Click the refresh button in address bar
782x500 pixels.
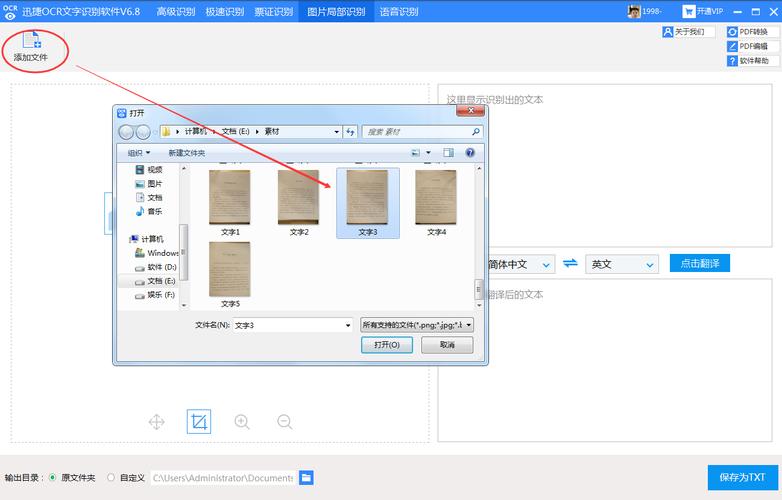point(351,132)
